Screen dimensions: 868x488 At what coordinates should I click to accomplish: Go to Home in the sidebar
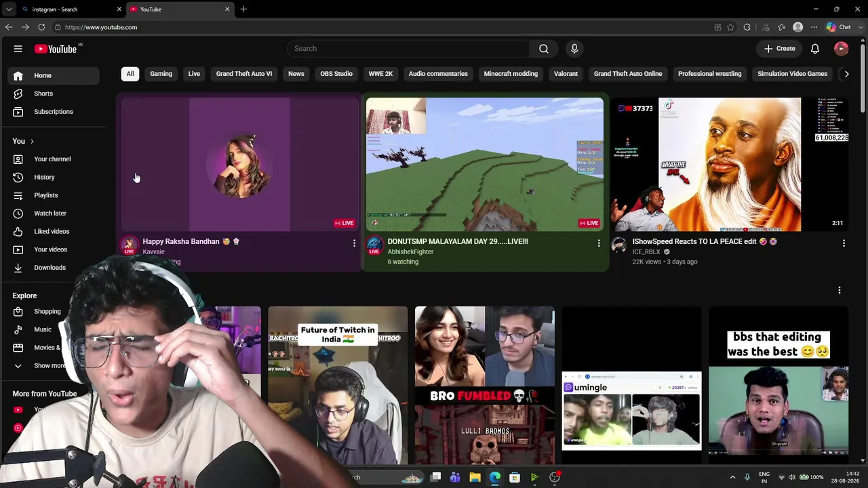pos(53,76)
